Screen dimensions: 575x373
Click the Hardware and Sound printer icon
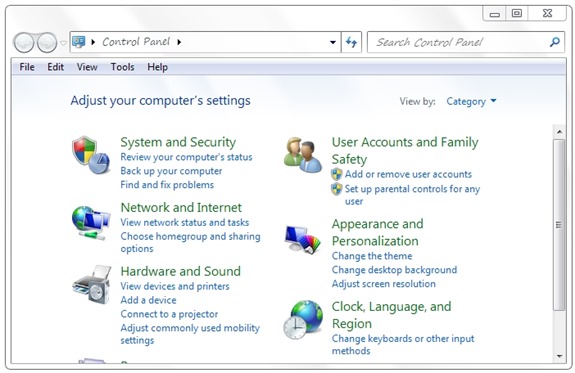(x=92, y=285)
